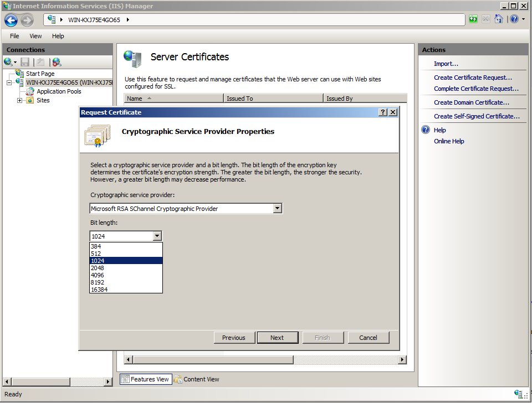Click the Home icon in the toolbar
This screenshot has width=532, height=403.
tap(498, 19)
